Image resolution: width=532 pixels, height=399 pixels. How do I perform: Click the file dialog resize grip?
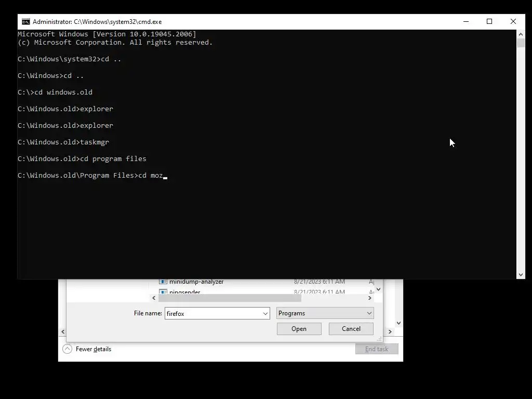(379, 339)
